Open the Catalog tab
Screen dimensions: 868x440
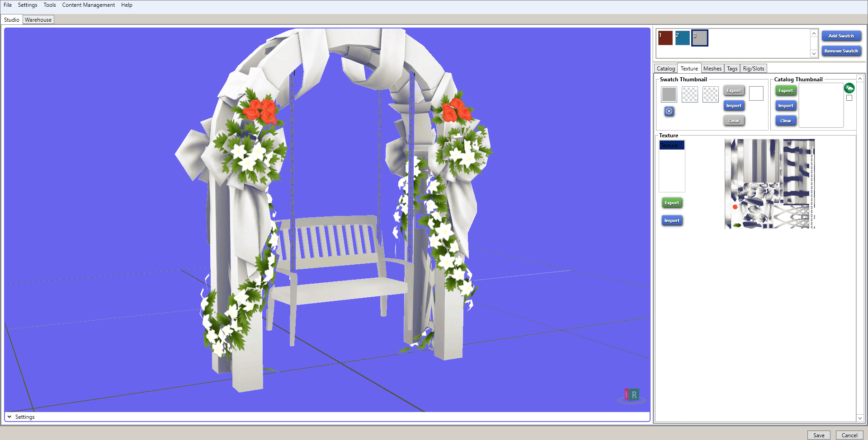click(x=666, y=69)
